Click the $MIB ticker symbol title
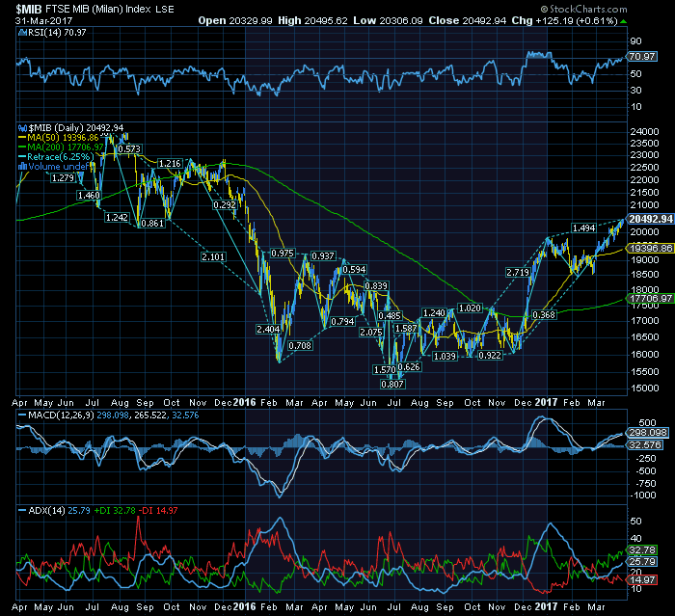Viewport: 675px width, 616px height. 29,9
